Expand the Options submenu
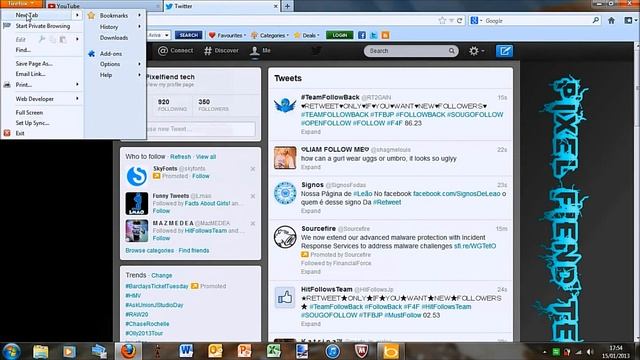640x360 pixels. click(x=110, y=64)
